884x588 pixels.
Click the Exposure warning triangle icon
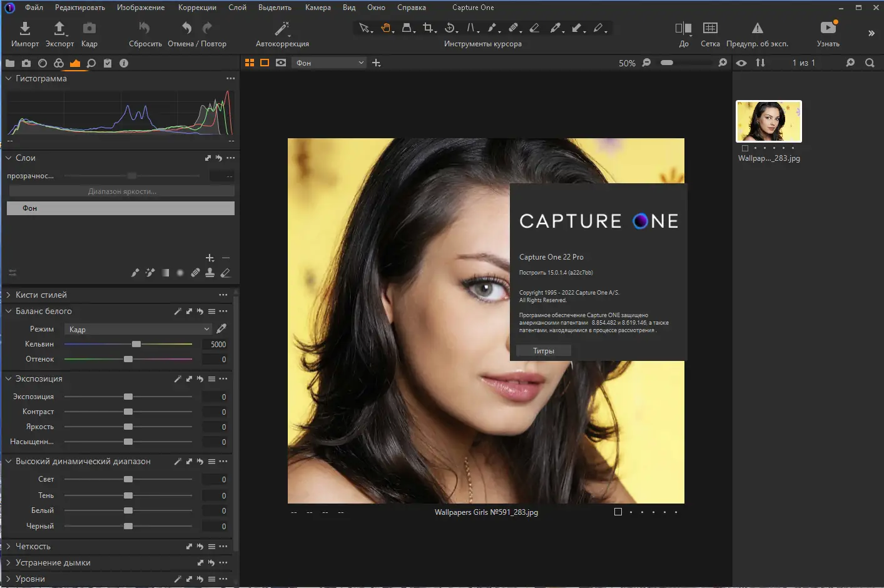click(x=757, y=28)
